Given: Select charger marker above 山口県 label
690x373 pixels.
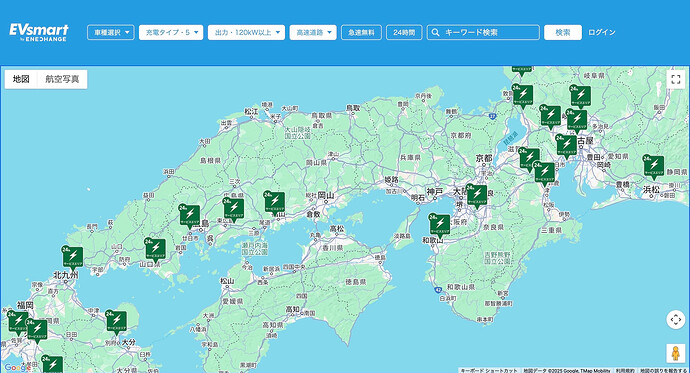Looking at the screenshot, I should click(155, 250).
